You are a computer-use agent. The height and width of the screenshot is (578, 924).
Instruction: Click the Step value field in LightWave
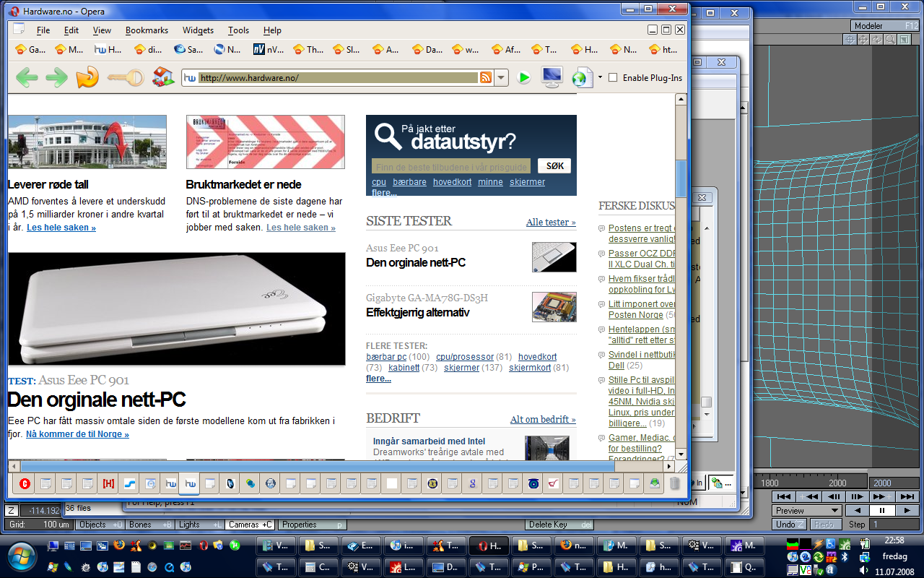pos(893,525)
